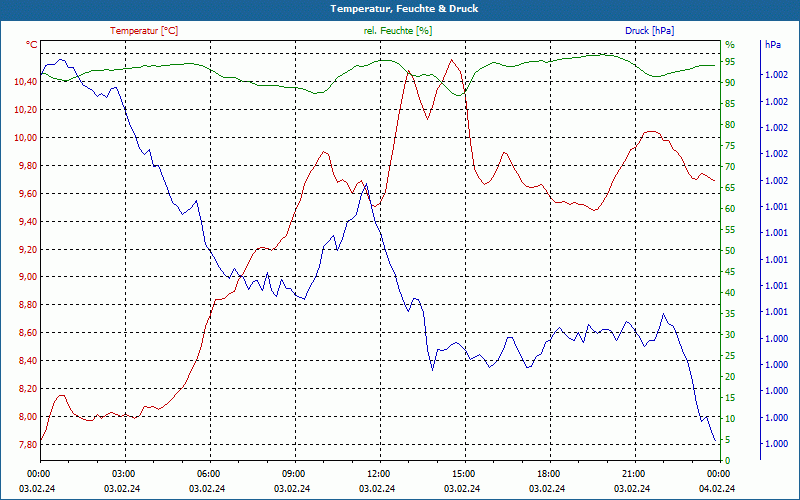Click the '09:00' time axis label
The height and width of the screenshot is (500, 800).
tap(294, 473)
